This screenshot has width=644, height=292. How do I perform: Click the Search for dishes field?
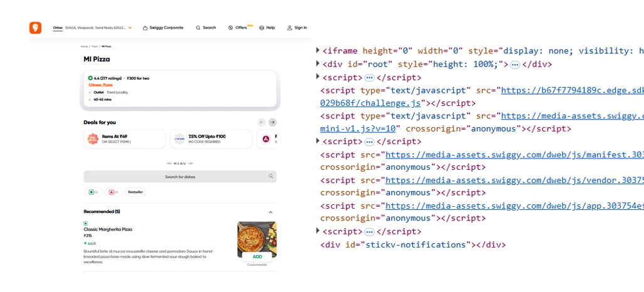pyautogui.click(x=180, y=177)
